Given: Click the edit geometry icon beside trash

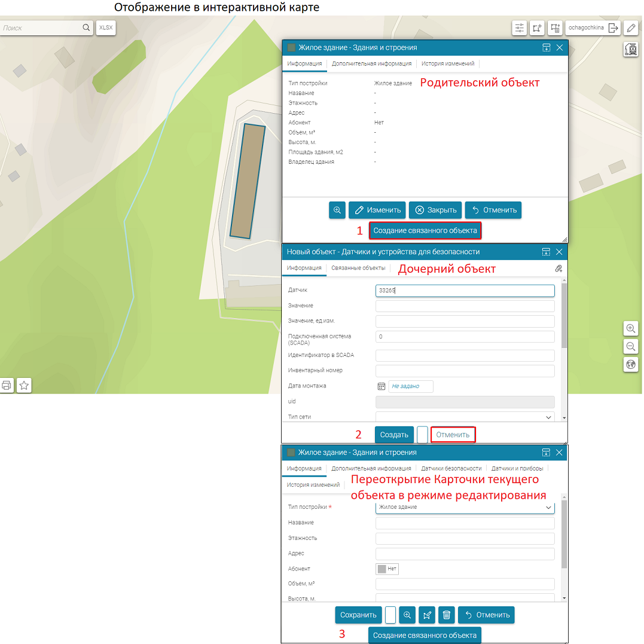Looking at the screenshot, I should pyautogui.click(x=427, y=615).
